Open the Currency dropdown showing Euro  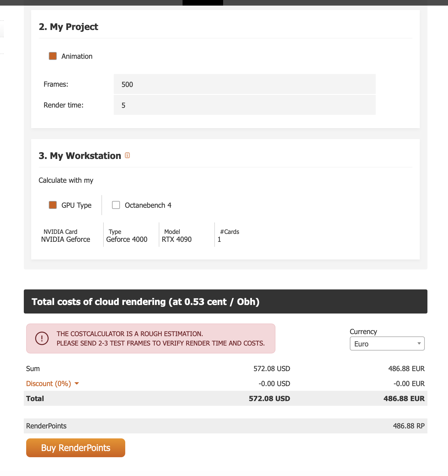pyautogui.click(x=387, y=343)
